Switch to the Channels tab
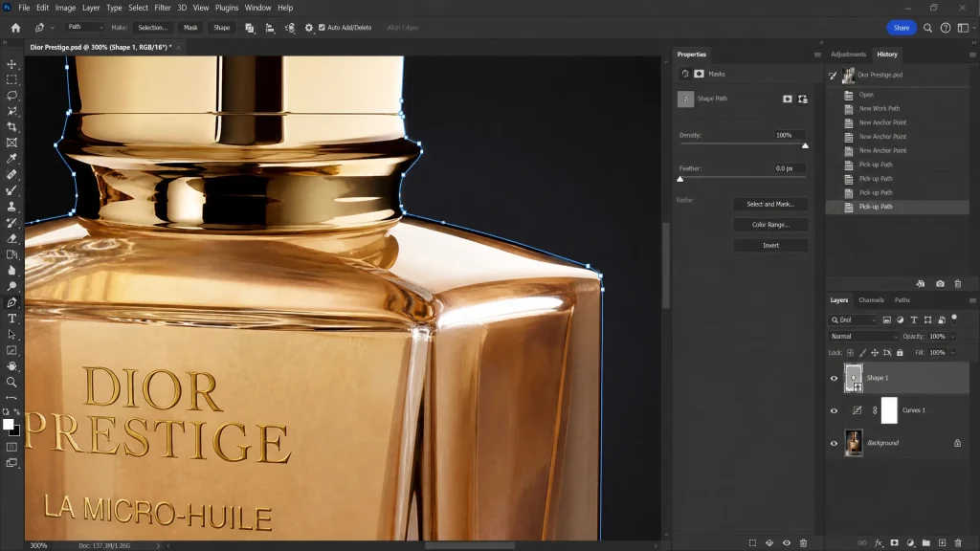 click(x=871, y=300)
